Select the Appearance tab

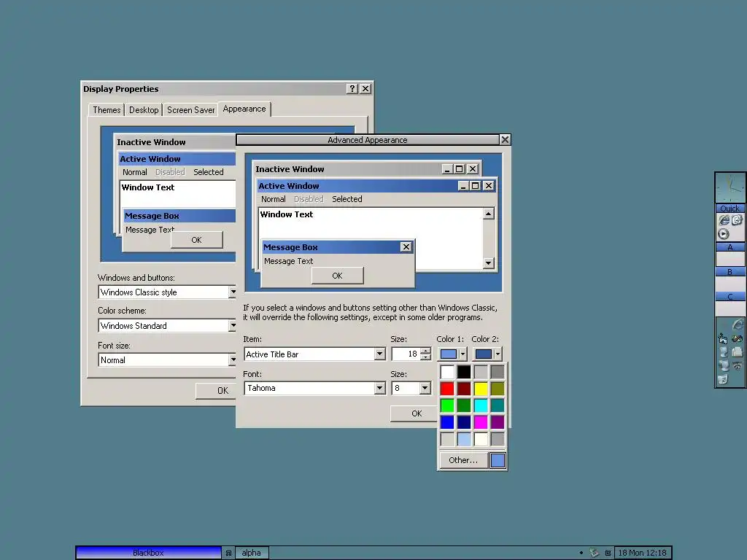click(244, 109)
